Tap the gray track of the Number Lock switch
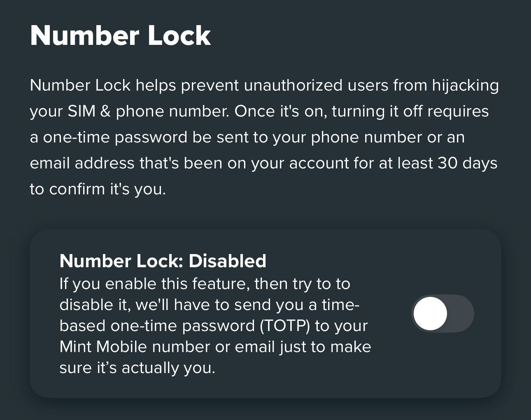This screenshot has width=531, height=420. (461, 313)
